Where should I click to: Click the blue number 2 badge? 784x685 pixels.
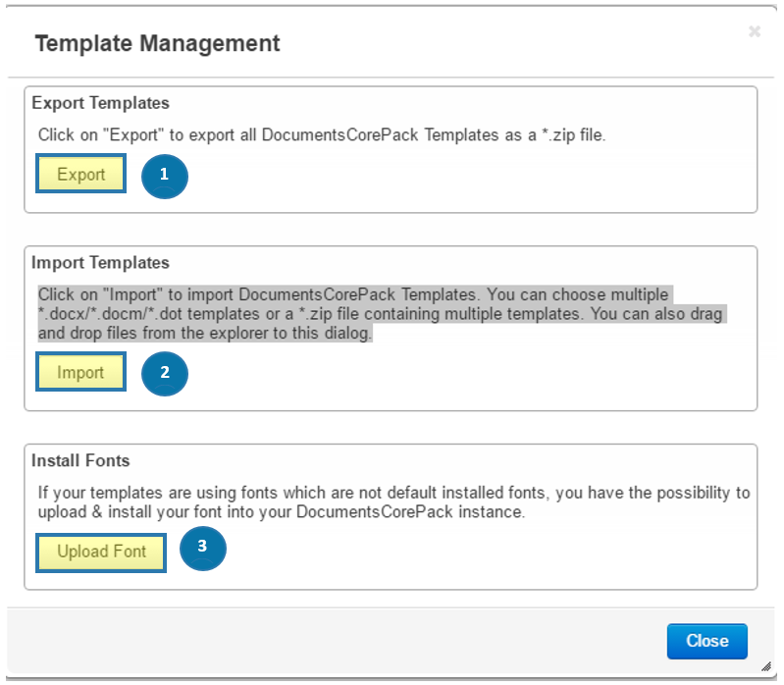tap(165, 374)
